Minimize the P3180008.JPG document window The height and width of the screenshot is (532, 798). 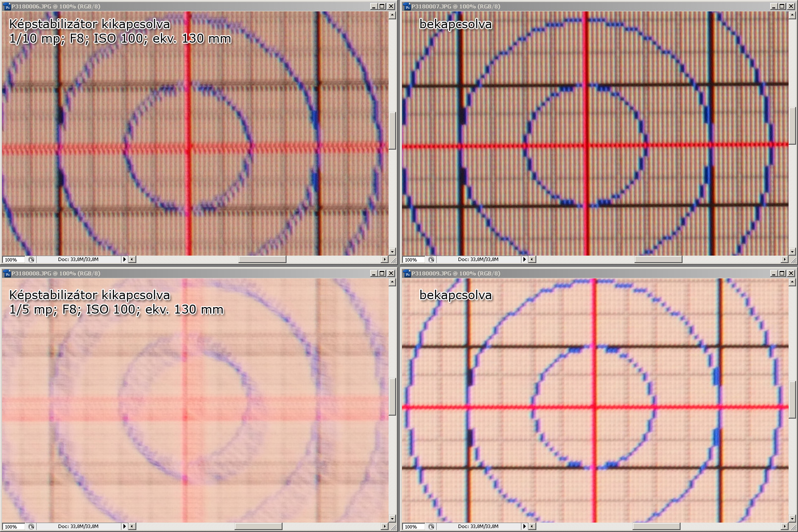(374, 273)
